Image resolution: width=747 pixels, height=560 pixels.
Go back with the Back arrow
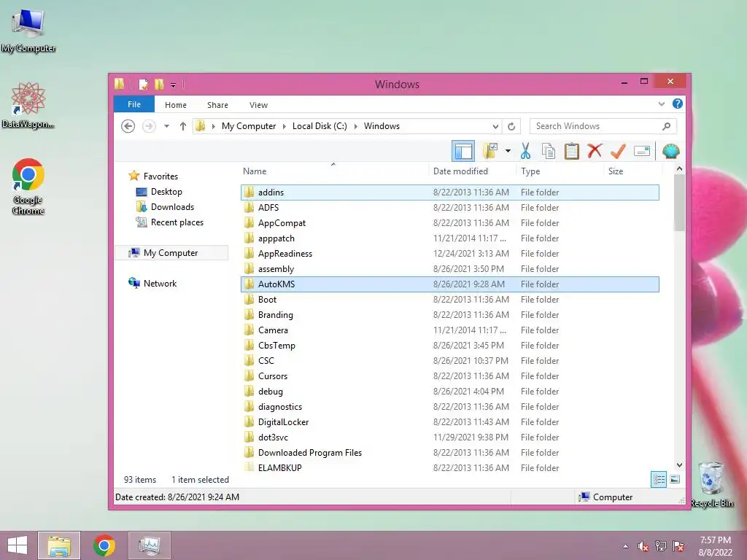pyautogui.click(x=128, y=126)
